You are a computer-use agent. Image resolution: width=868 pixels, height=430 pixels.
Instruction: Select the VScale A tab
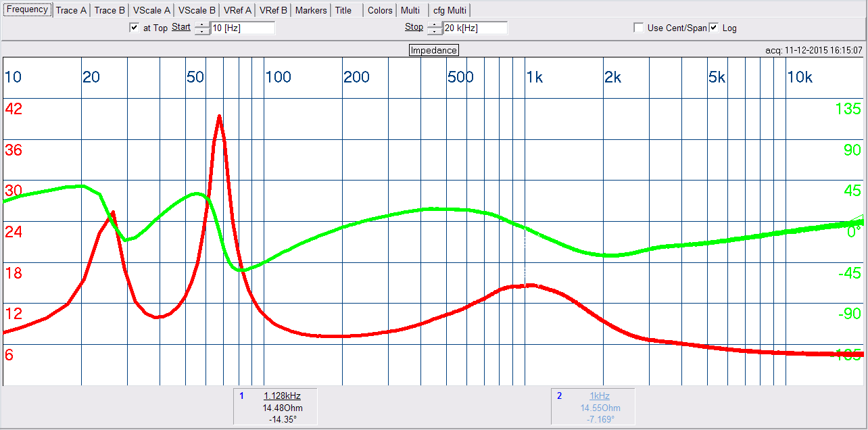pos(151,10)
